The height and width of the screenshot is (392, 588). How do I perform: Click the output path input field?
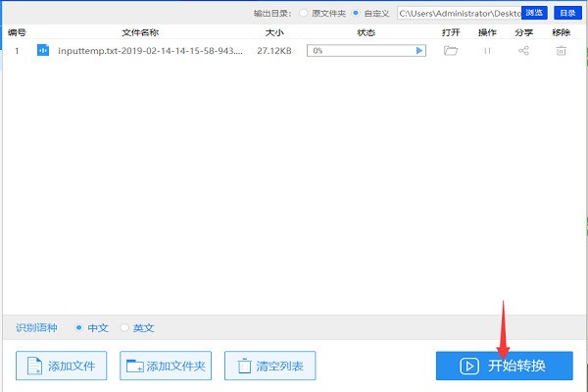[x=459, y=13]
